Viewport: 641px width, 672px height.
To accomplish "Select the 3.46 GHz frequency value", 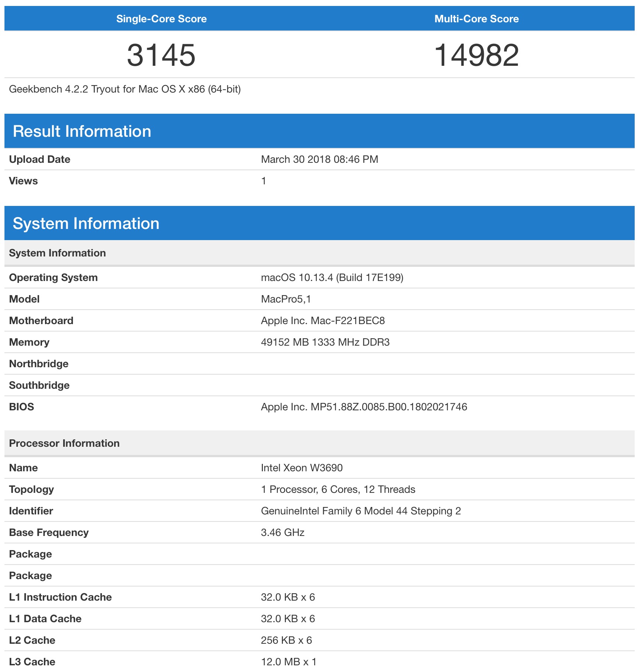I will (283, 533).
